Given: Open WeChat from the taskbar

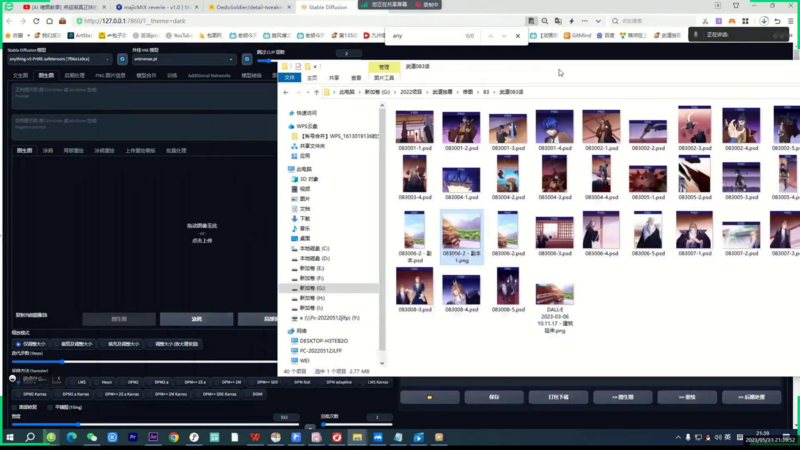Looking at the screenshot, I should [92, 437].
